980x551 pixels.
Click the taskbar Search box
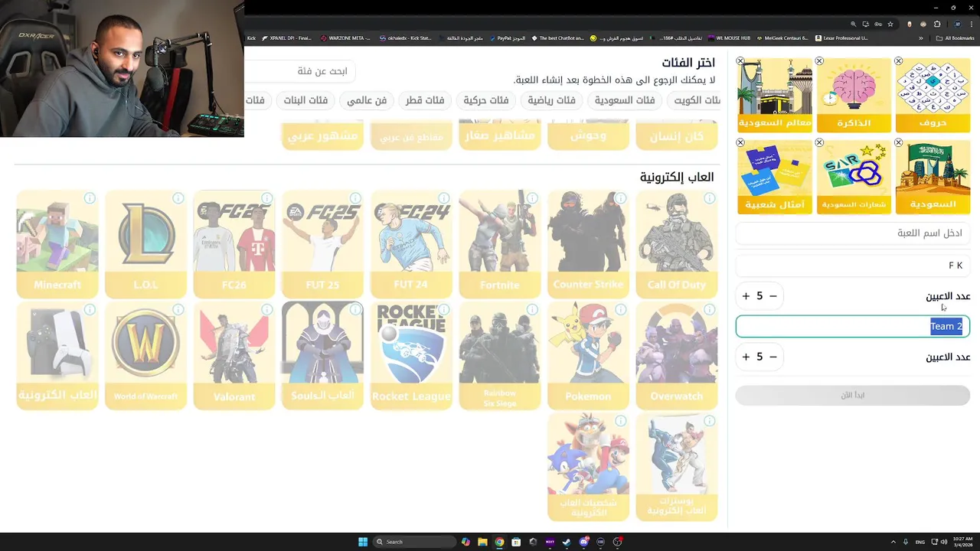414,542
